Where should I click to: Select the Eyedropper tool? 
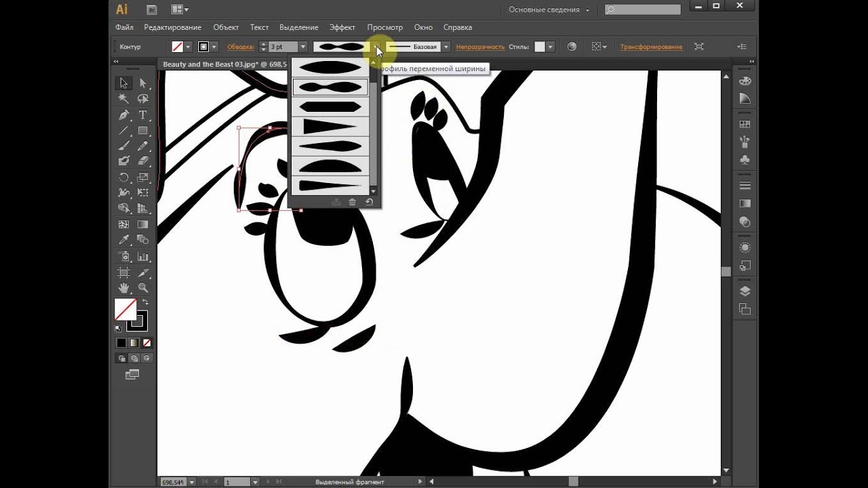[x=124, y=240]
